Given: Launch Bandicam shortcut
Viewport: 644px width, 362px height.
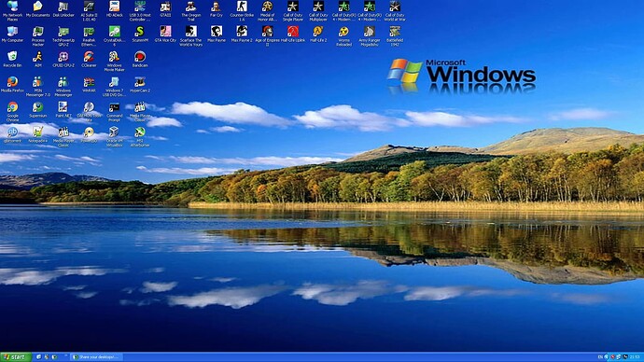Looking at the screenshot, I should (x=140, y=60).
